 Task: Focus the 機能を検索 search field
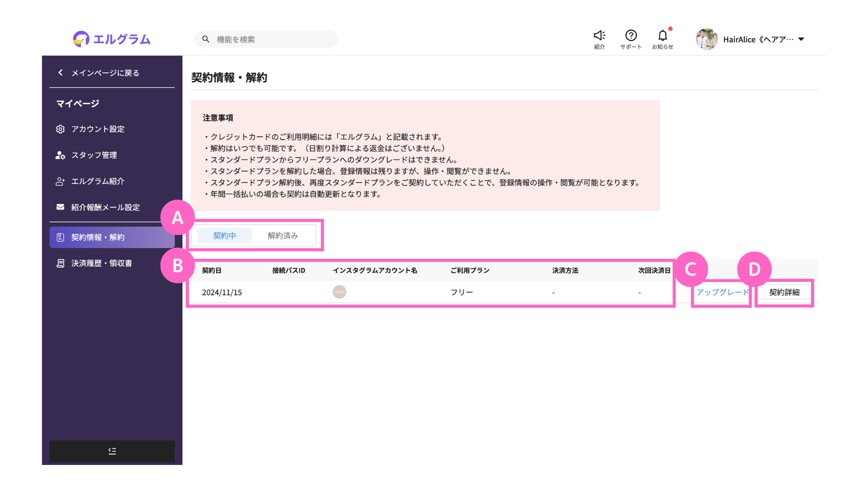[266, 39]
